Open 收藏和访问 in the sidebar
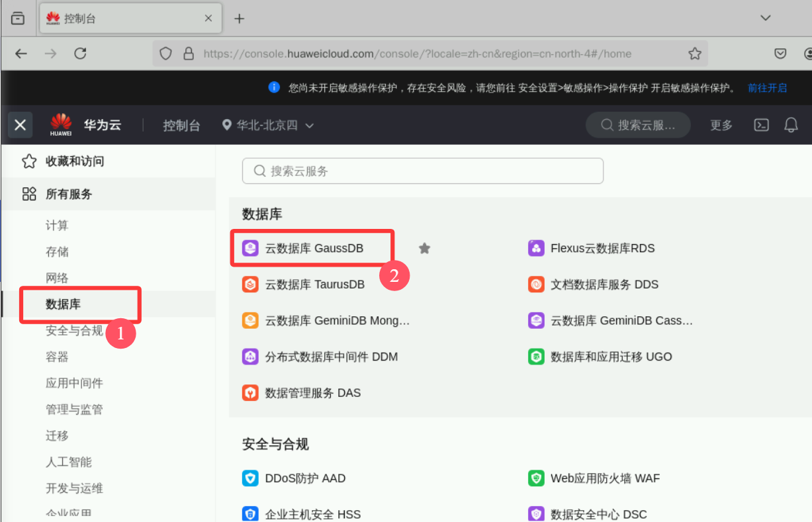Screen dimensions: 812x522 pyautogui.click(x=108, y=161)
